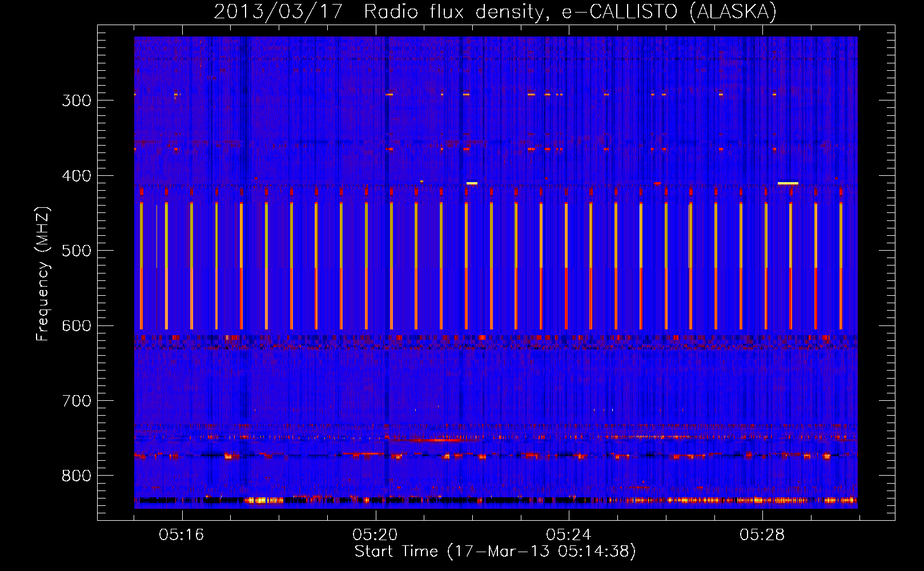Select the 800 frequency tick label

77,476
